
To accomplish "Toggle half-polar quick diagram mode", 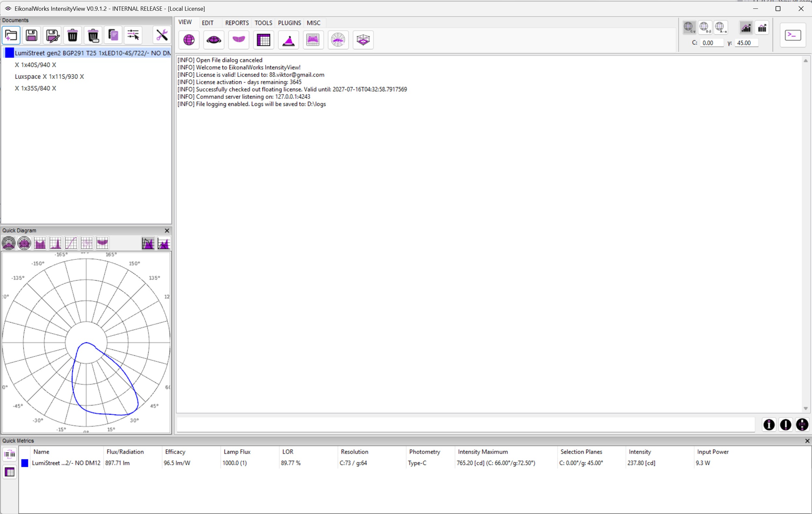I will [8, 243].
